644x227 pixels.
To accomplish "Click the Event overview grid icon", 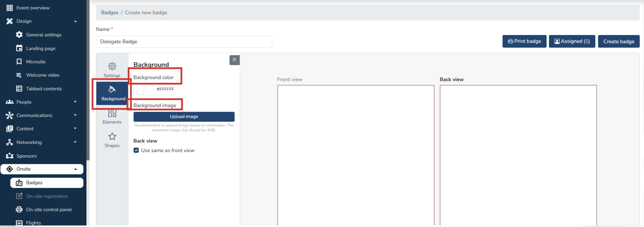I will click(9, 8).
